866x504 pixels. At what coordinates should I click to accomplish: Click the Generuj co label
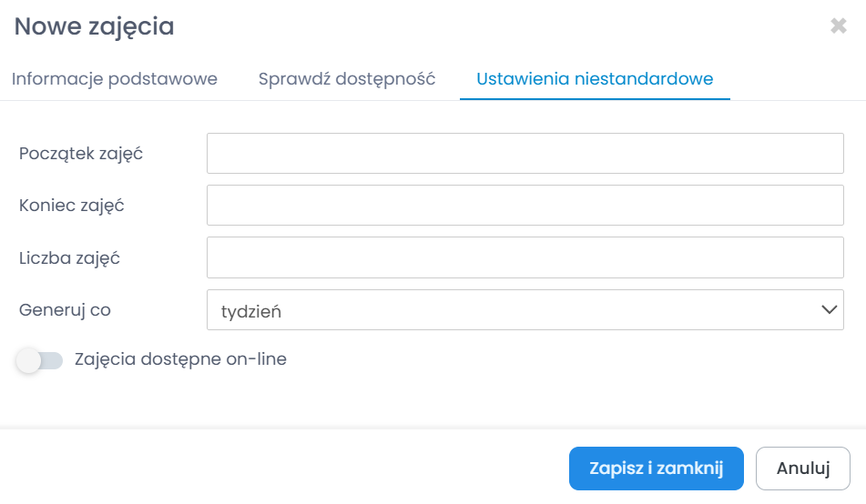click(x=65, y=310)
